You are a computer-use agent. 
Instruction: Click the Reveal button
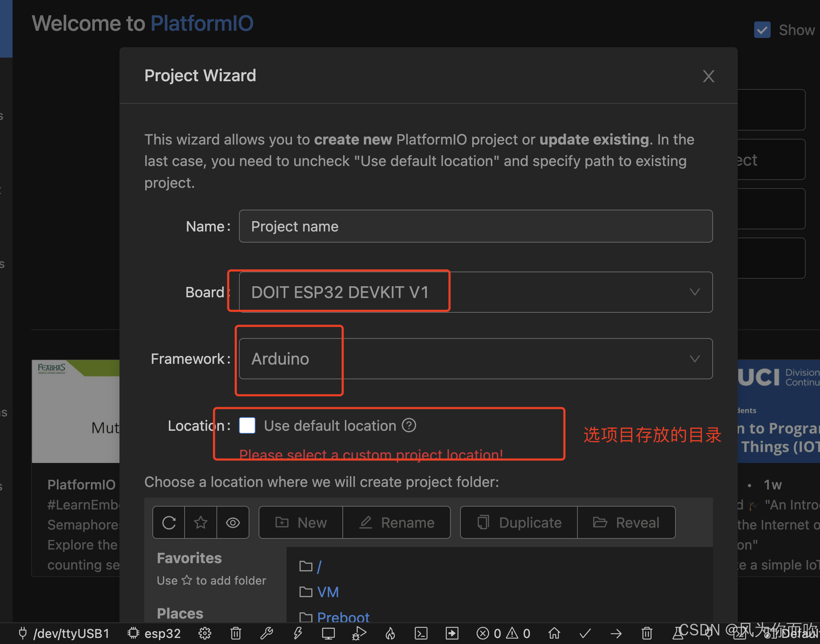(x=626, y=523)
